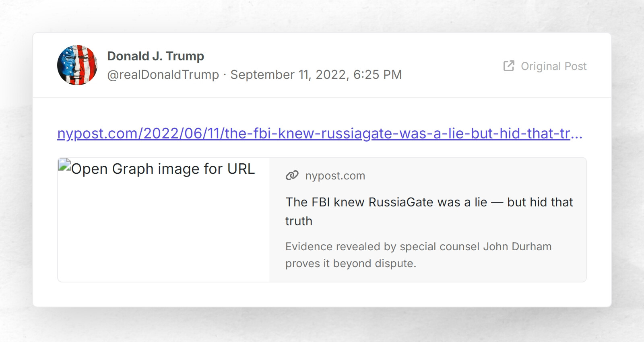Open the nypost.com domain label
644x342 pixels.
[x=335, y=175]
